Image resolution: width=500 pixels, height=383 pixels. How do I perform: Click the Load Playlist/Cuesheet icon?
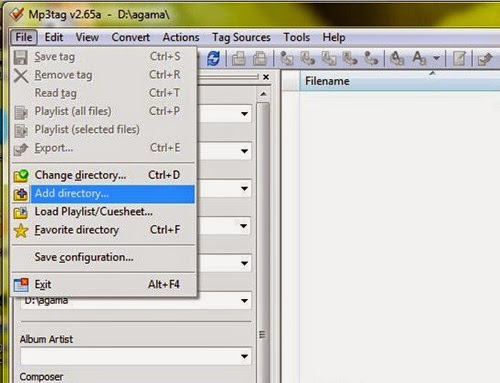click(x=21, y=212)
